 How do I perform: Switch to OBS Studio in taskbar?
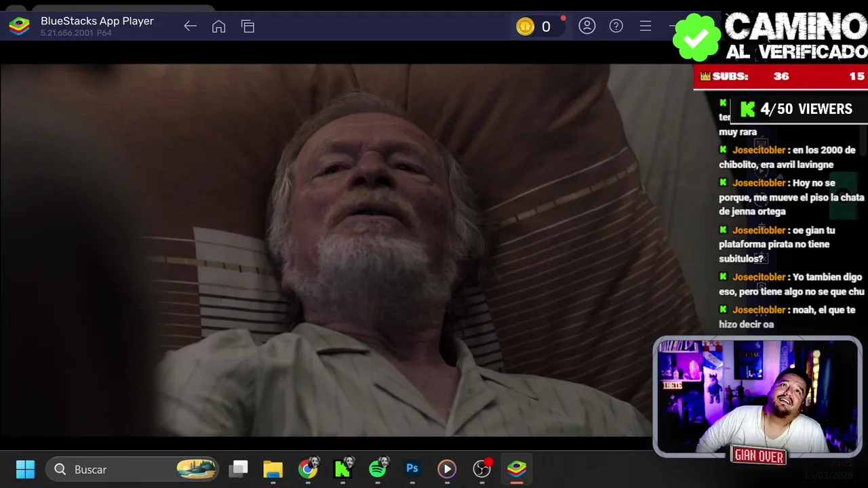pos(481,468)
